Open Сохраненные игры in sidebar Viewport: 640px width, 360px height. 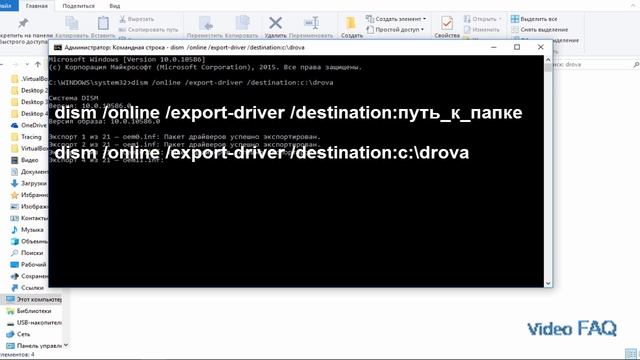tap(29, 276)
